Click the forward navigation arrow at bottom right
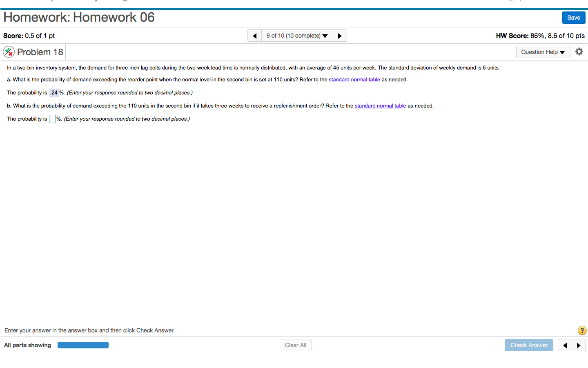 [579, 345]
